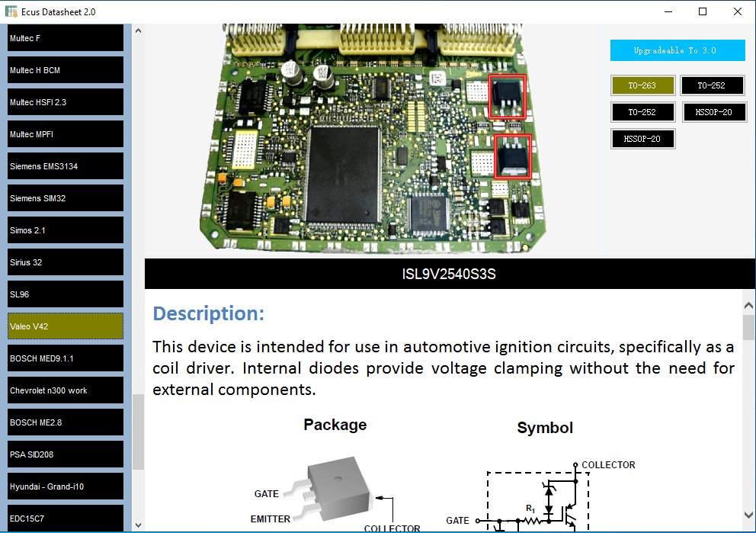This screenshot has height=533, width=756.
Task: Select PSA SID208 from the ECU list
Action: (66, 454)
